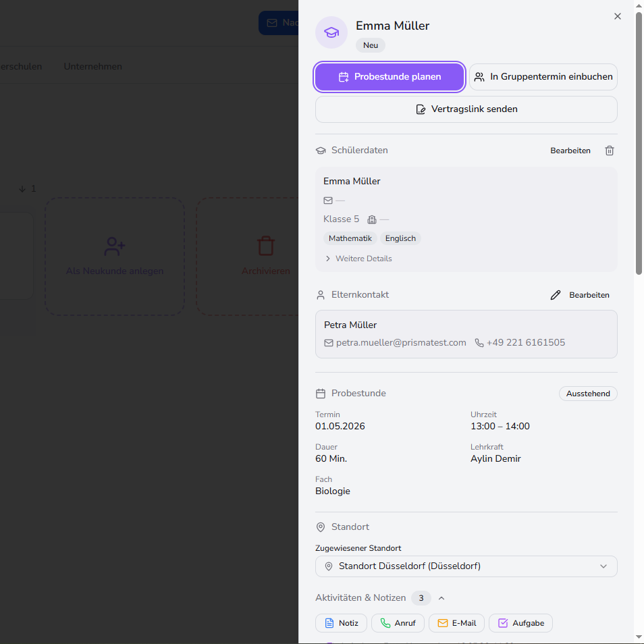Click the add-user icon in Neukunde card
This screenshot has height=644, width=644.
tap(115, 246)
